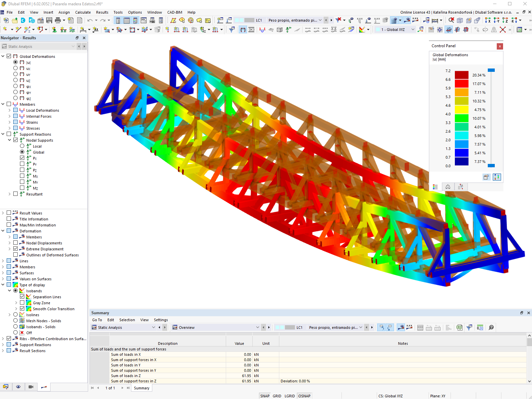Select the Summary tab at the bottom
The height and width of the screenshot is (399, 532).
pyautogui.click(x=141, y=388)
